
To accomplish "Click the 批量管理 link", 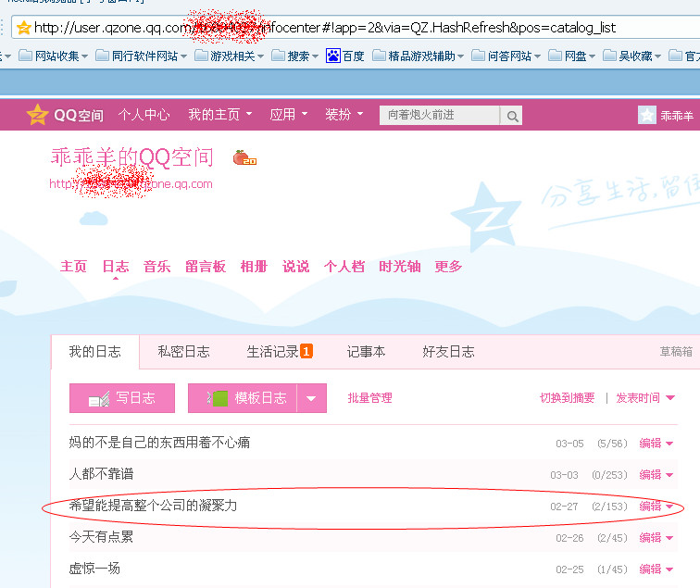I will coord(369,398).
